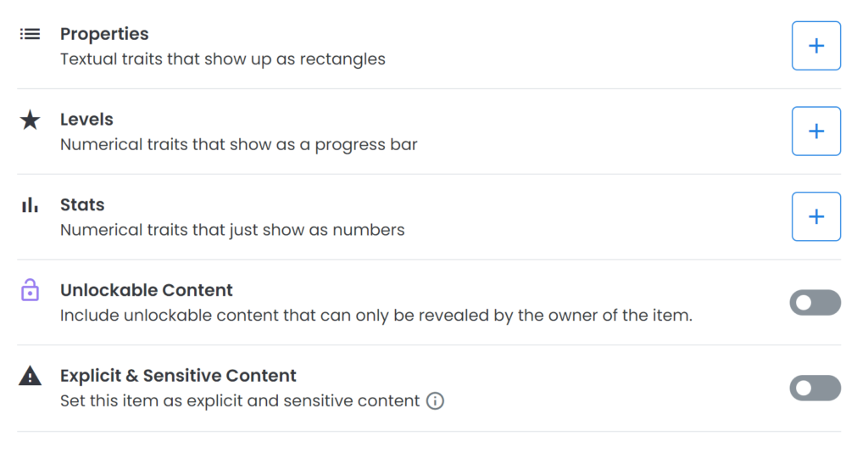Enable the Unlockable Content toggle
Image resolution: width=868 pixels, height=453 pixels.
click(x=815, y=302)
